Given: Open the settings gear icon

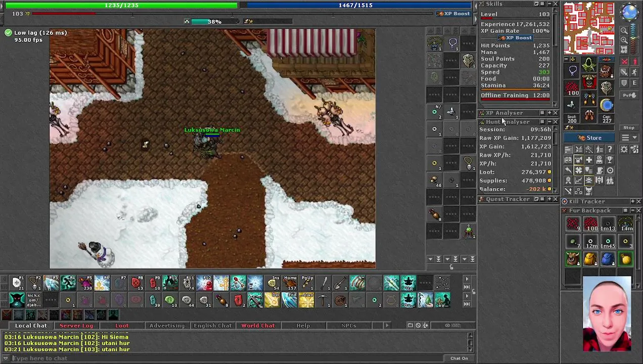Looking at the screenshot, I should [623, 149].
